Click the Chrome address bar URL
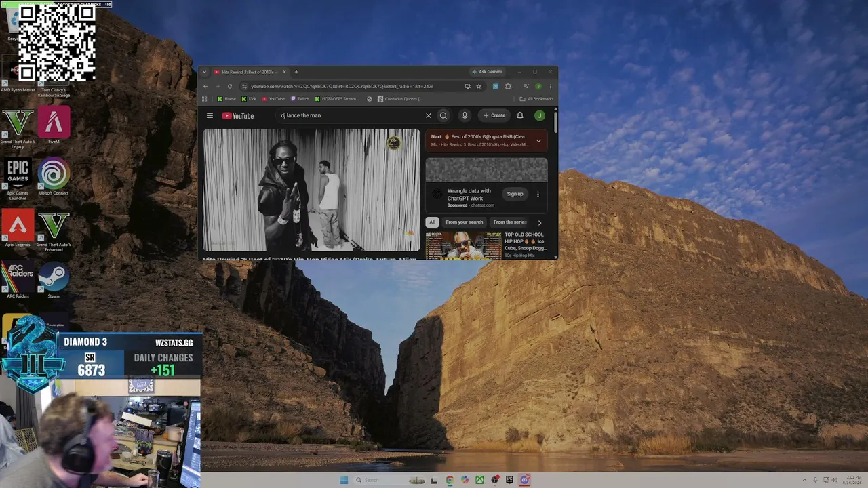 [342, 87]
